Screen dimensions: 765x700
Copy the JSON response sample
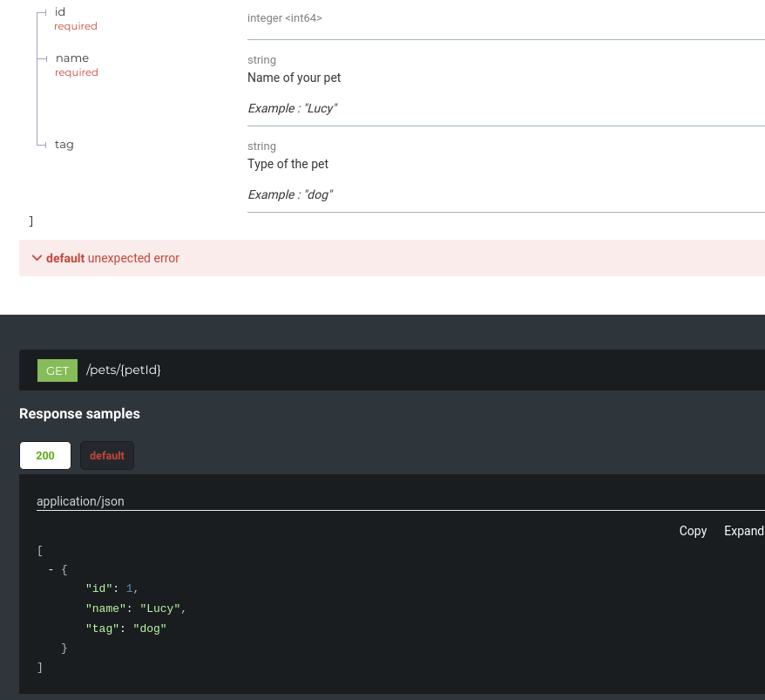(x=693, y=531)
